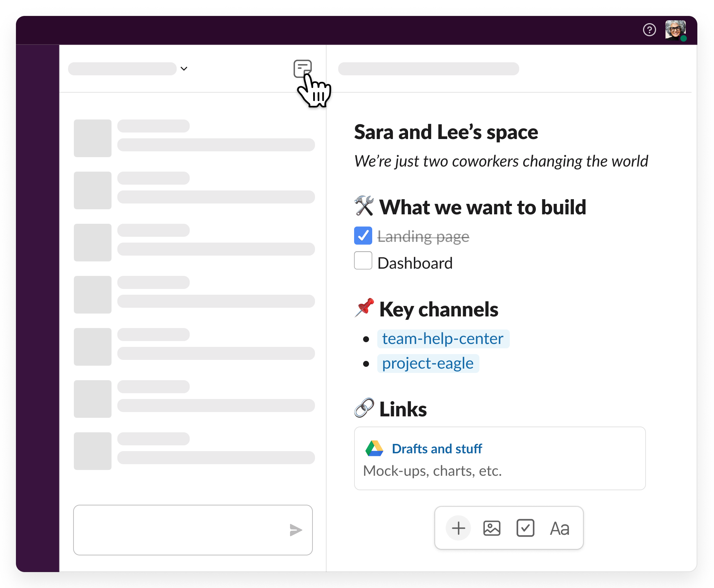Select the first message avatar in the conversation
This screenshot has width=714, height=588.
click(x=92, y=138)
